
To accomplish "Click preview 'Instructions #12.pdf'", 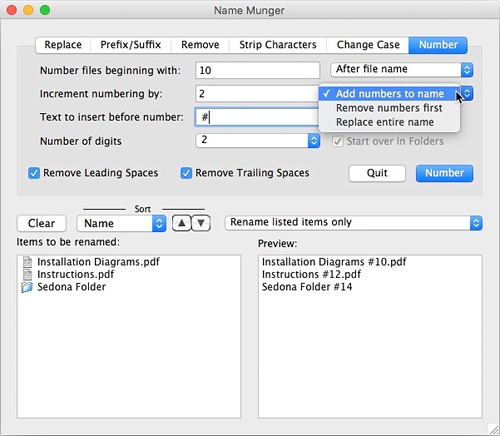I will (x=311, y=274).
